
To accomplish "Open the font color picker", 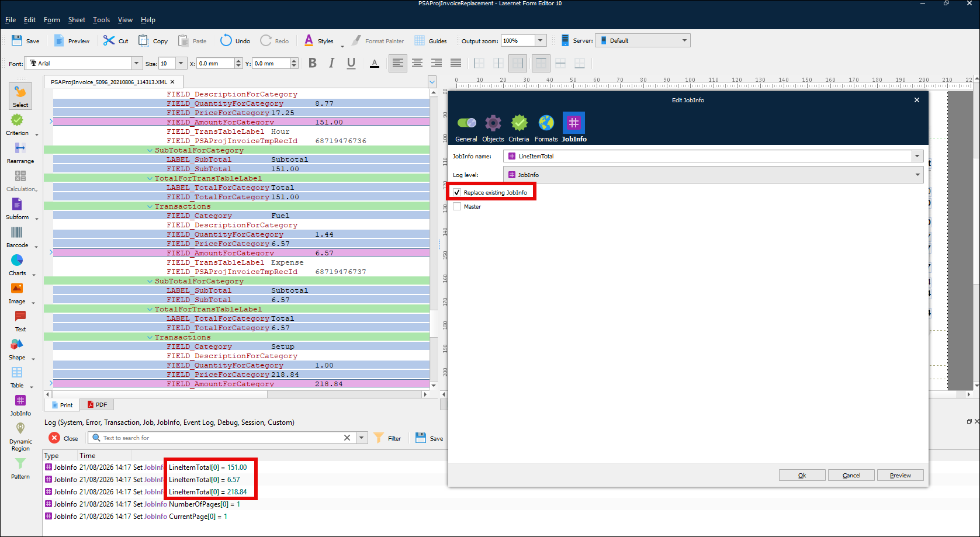I will click(x=375, y=63).
